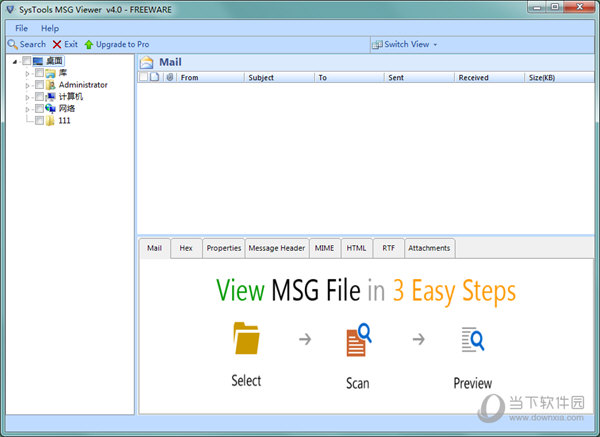Open the Properties tab
600x437 pixels.
[224, 248]
